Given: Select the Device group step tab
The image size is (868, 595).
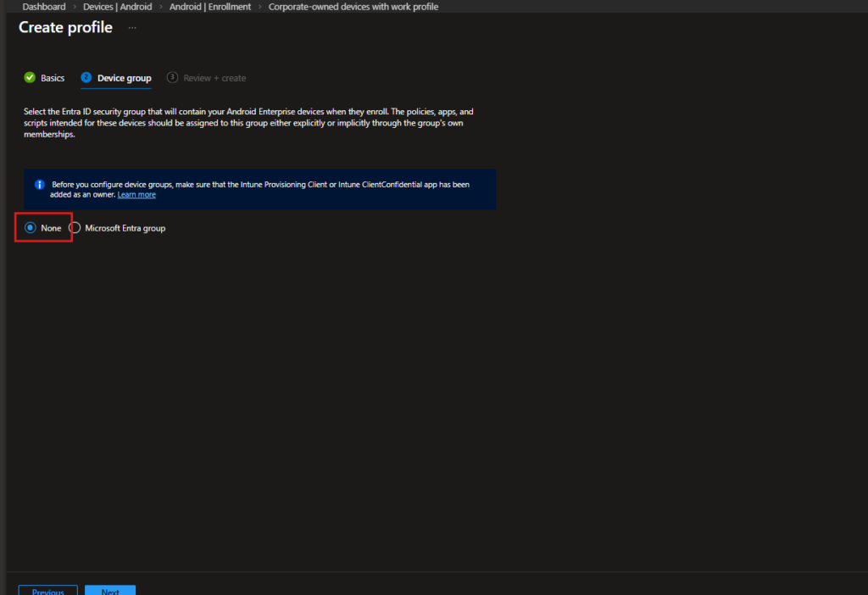Looking at the screenshot, I should coord(124,78).
